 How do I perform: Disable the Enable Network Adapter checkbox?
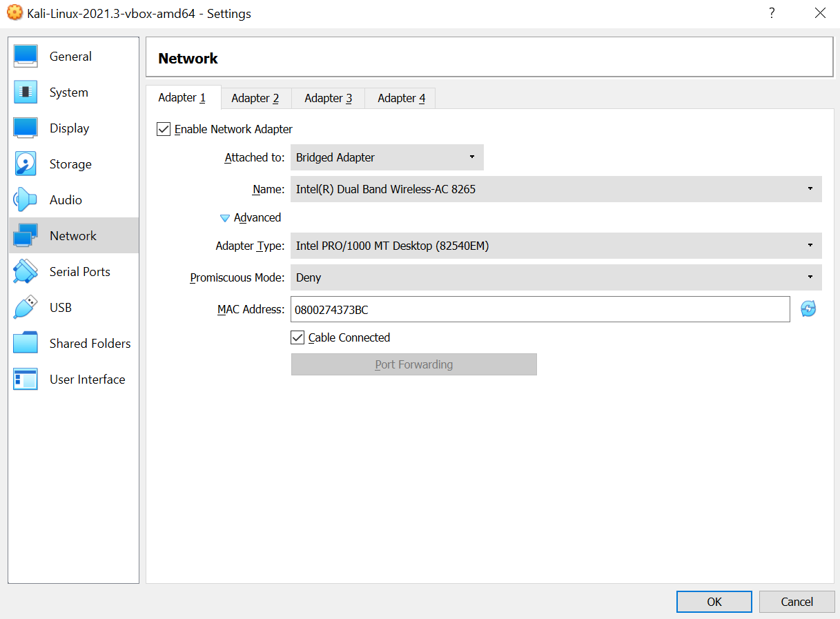tap(164, 129)
